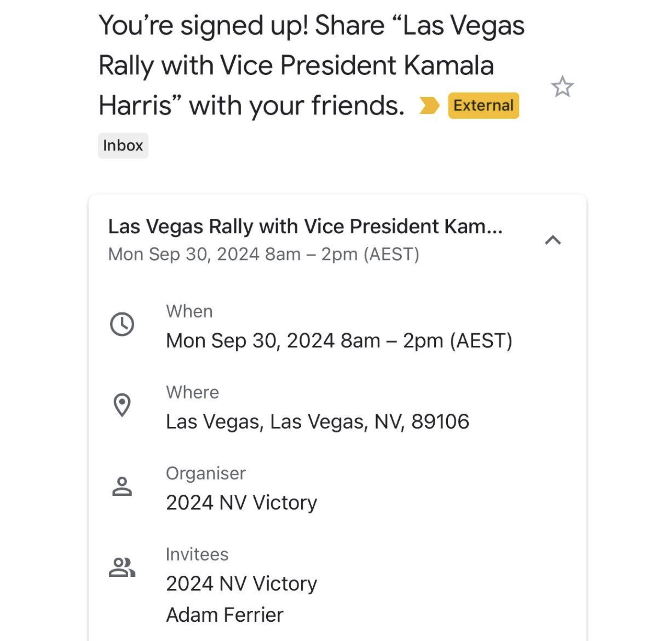Open the Inbox label chip
The width and height of the screenshot is (672, 641).
pyautogui.click(x=123, y=146)
